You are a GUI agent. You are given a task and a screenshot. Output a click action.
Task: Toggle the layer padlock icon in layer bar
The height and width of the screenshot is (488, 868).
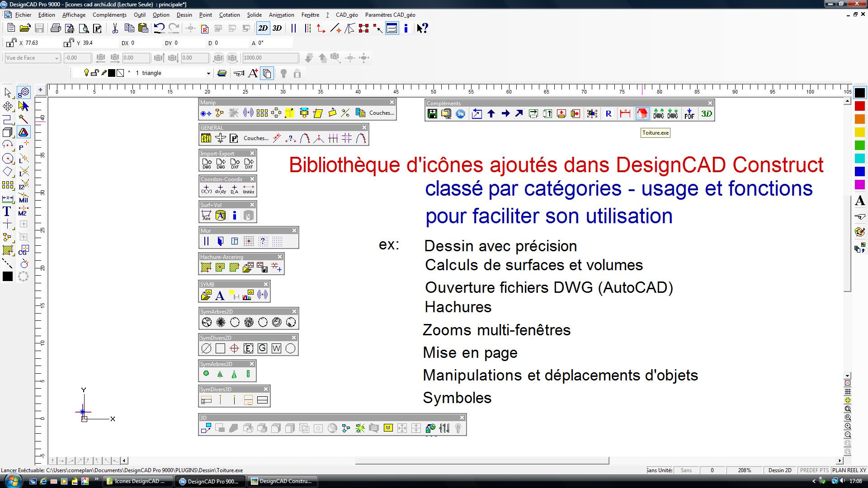point(95,73)
